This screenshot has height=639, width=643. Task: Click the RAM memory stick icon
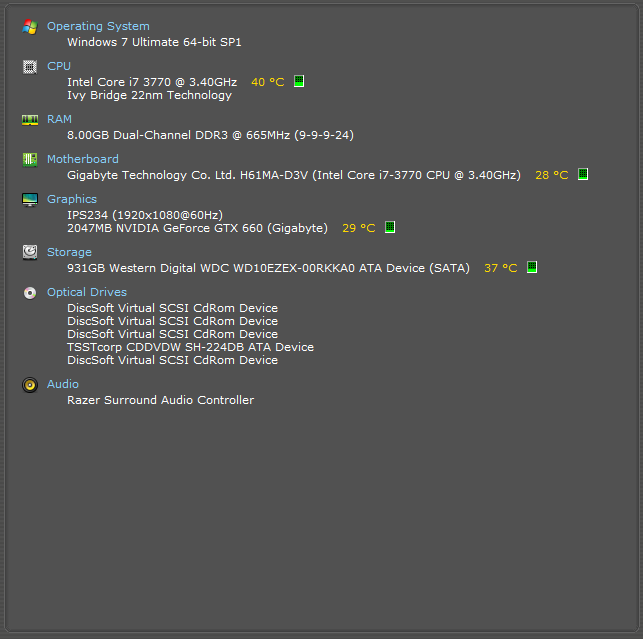(30, 120)
